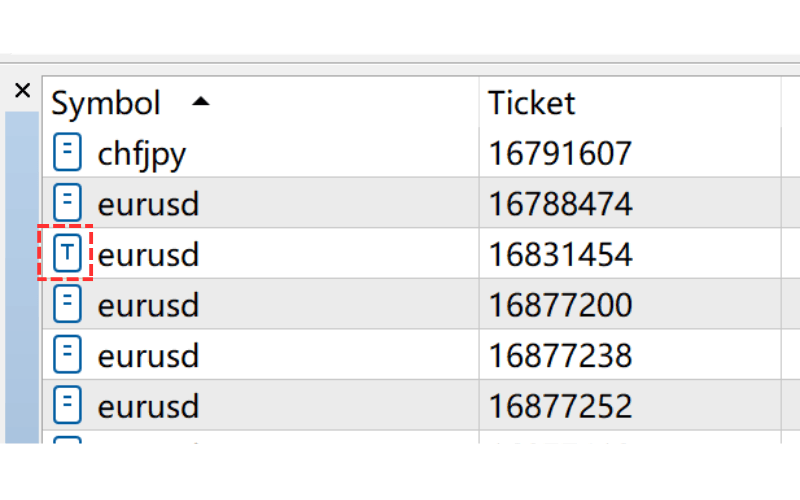Click the order icon for ticket 16788474
Viewport: 800px width, 500px height.
click(x=66, y=203)
